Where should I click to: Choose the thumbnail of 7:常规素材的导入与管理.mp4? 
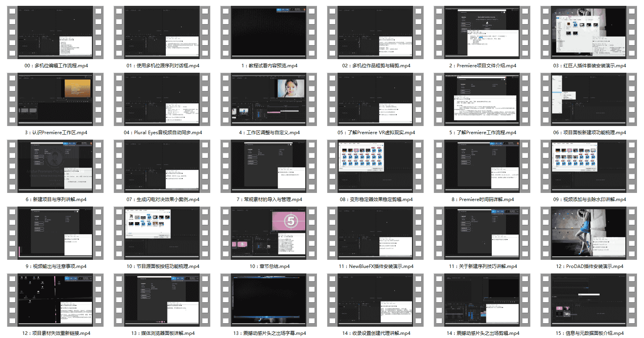(269, 166)
